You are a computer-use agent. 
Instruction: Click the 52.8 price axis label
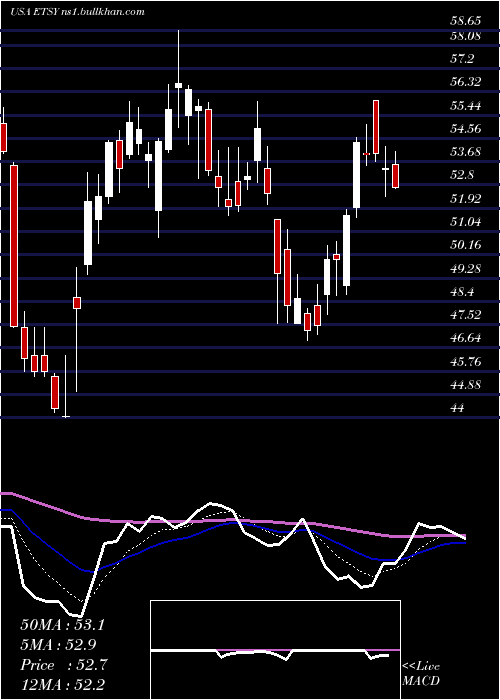[463, 175]
